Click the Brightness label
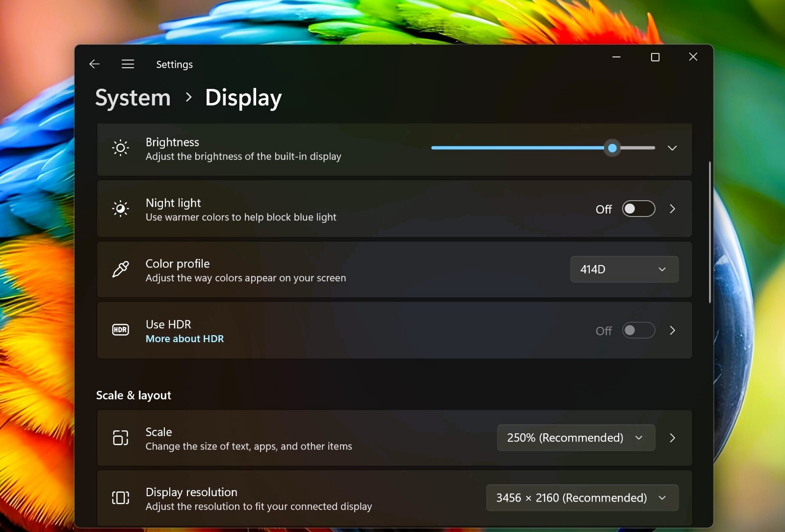Image resolution: width=785 pixels, height=532 pixels. tap(172, 142)
